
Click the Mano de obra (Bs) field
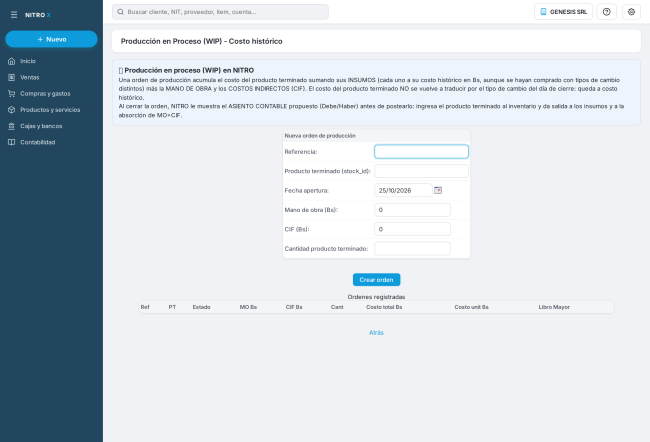(x=412, y=210)
